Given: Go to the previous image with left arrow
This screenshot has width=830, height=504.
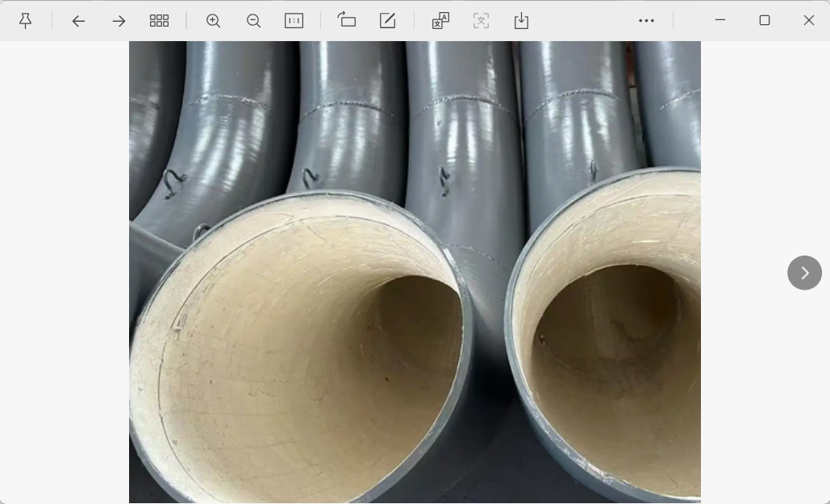Looking at the screenshot, I should point(78,21).
